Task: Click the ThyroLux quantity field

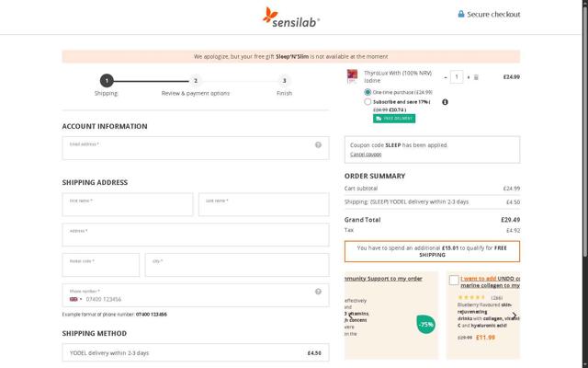Action: pyautogui.click(x=457, y=77)
